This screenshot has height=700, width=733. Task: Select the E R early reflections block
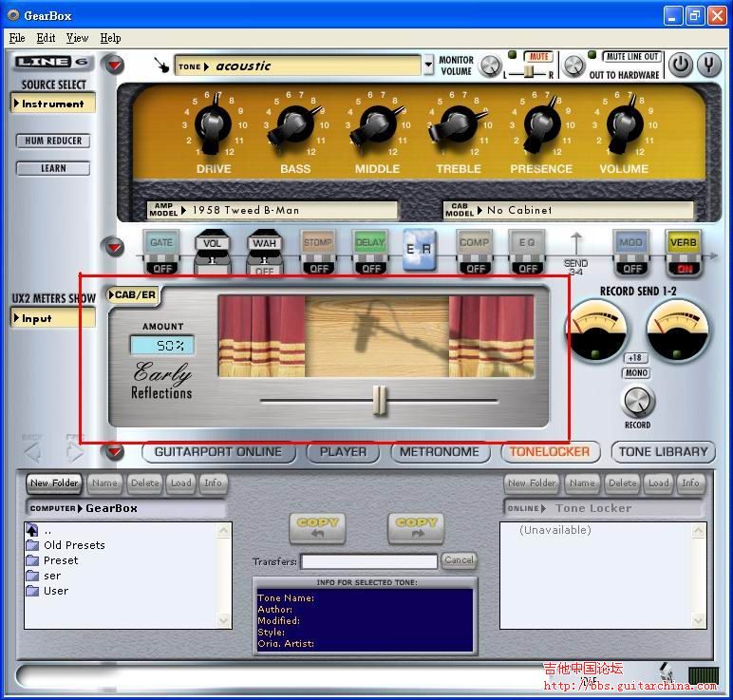pyautogui.click(x=420, y=249)
